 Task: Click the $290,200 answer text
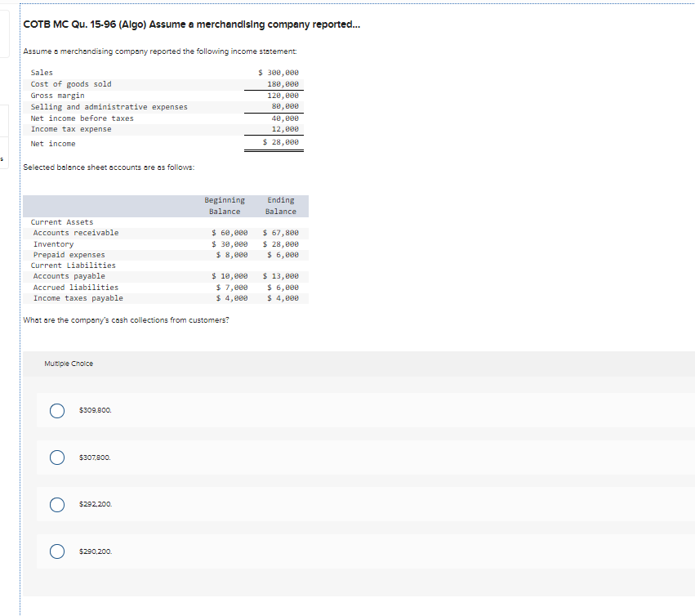click(x=96, y=551)
